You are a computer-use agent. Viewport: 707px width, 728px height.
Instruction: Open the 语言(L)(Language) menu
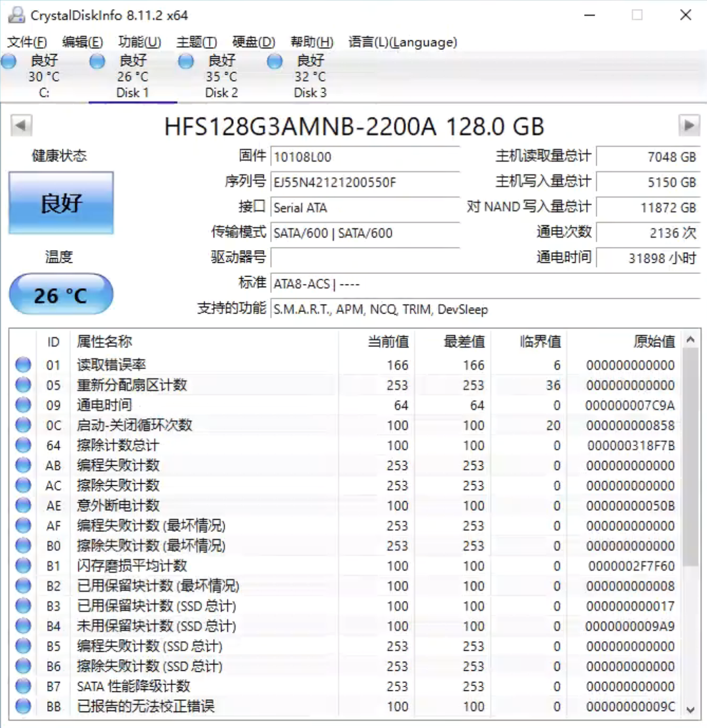402,42
